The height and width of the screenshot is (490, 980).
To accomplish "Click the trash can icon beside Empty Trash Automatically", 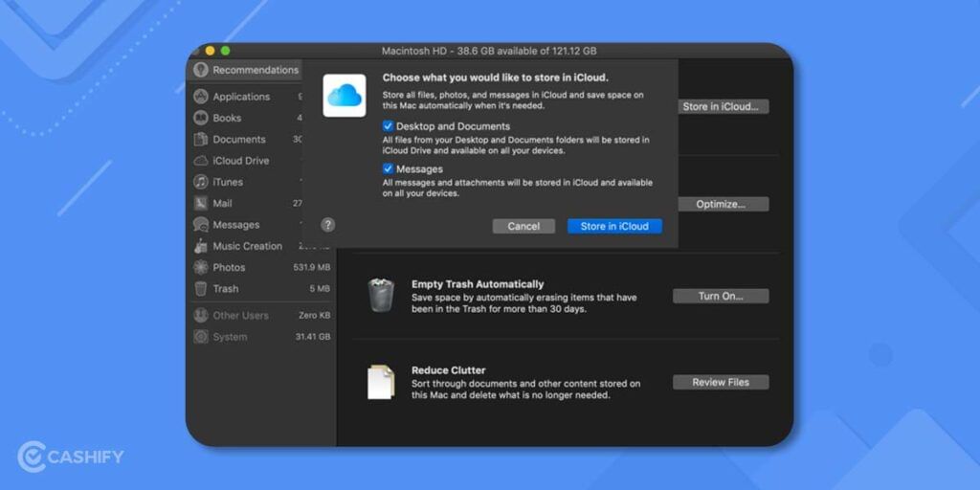I will pos(381,295).
